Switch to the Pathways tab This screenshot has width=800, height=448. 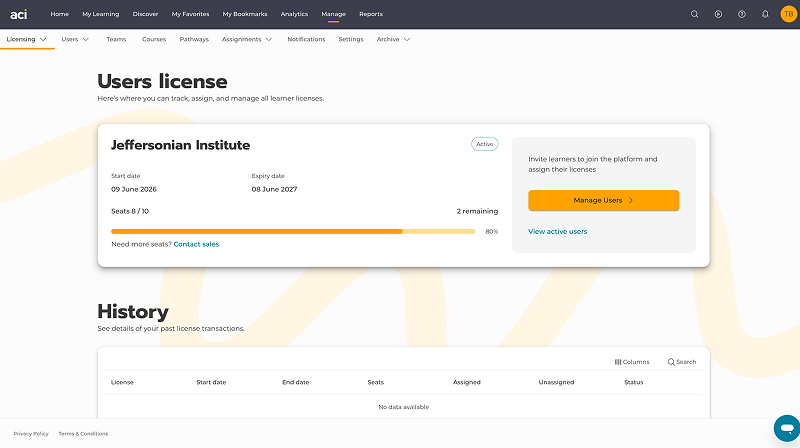194,39
